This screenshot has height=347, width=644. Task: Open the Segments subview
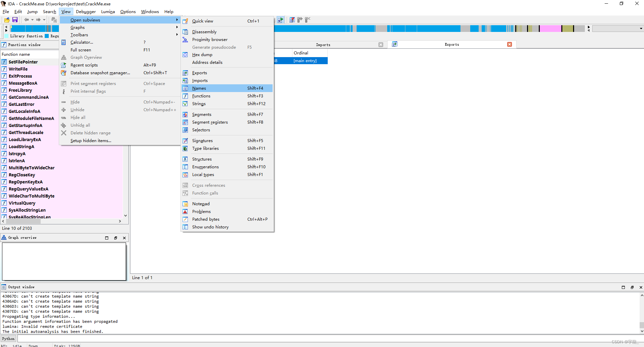(x=227, y=115)
